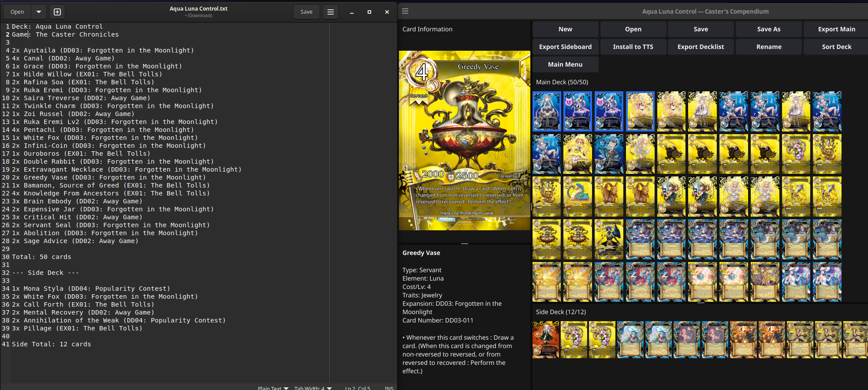Viewport: 868px width, 390px height.
Task: Click line '2x Greedy Vase' in text editor
Action: [x=109, y=177]
